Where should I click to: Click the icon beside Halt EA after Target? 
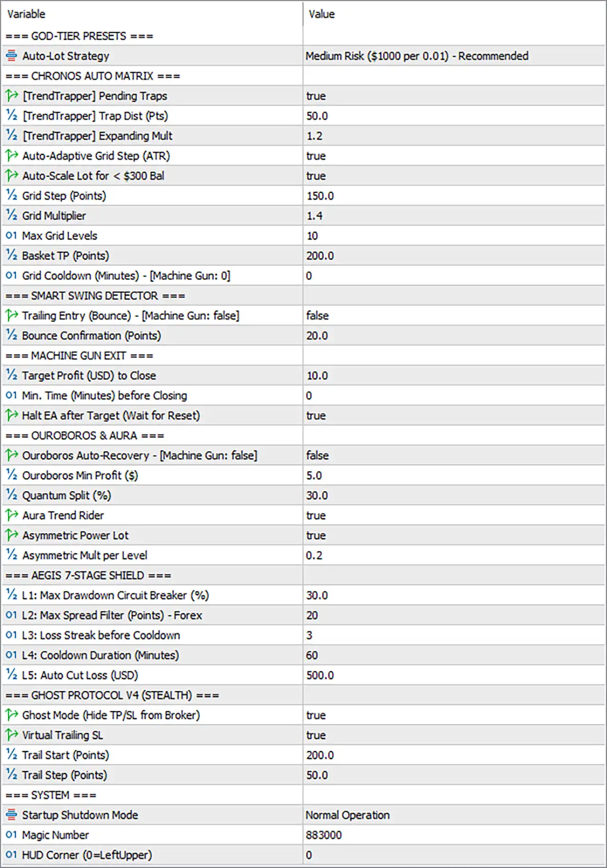[x=11, y=415]
